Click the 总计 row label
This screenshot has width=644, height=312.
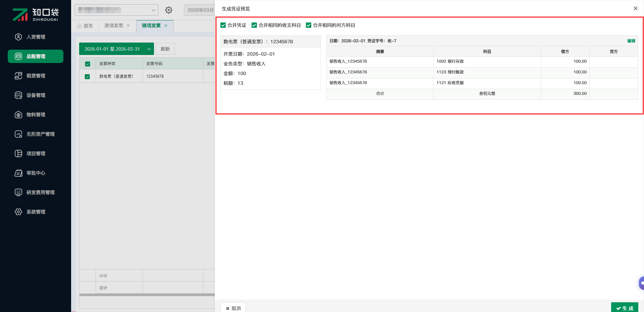click(103, 288)
